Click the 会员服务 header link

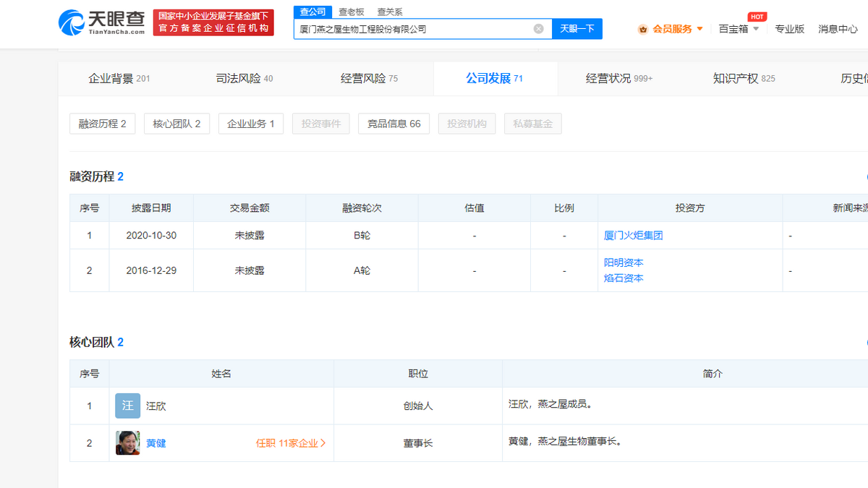pyautogui.click(x=672, y=29)
